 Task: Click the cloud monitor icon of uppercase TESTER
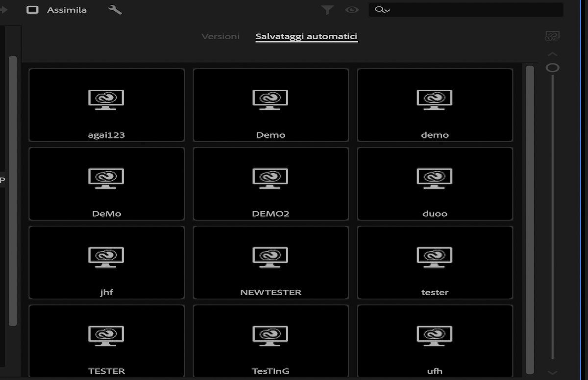tap(106, 336)
